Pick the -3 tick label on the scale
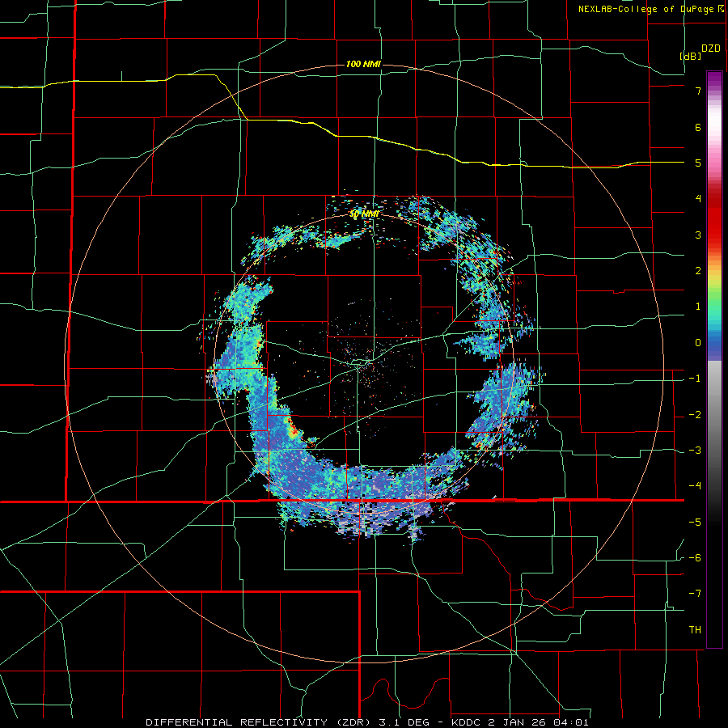728x728 pixels. [695, 451]
